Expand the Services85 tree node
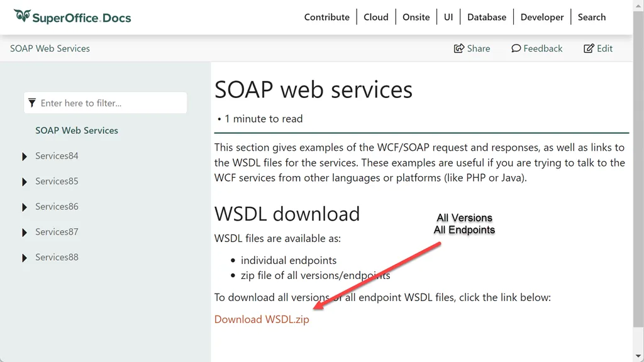The height and width of the screenshot is (362, 644). [25, 182]
